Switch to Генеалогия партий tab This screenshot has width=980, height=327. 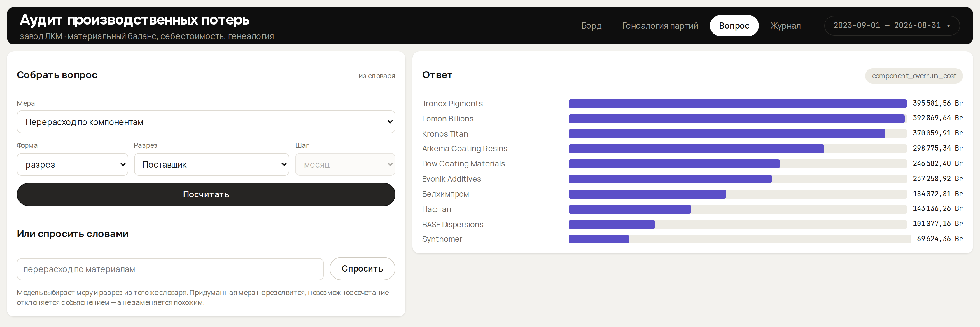[660, 25]
